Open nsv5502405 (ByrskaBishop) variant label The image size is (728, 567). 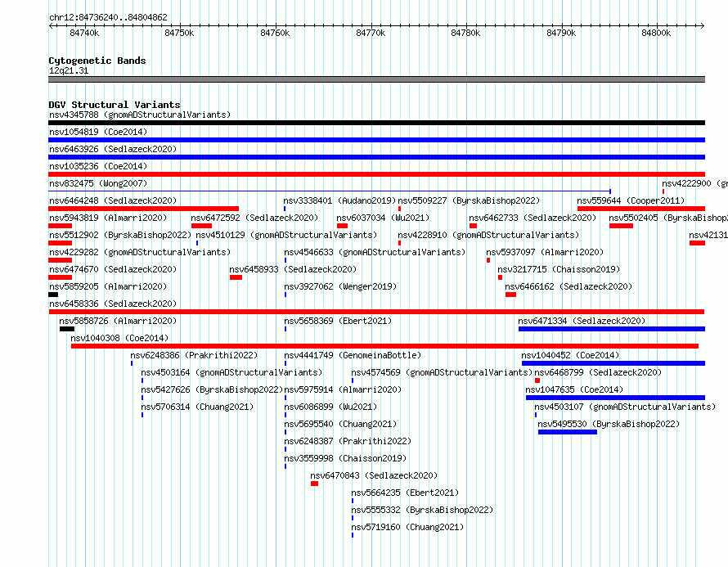(668, 218)
